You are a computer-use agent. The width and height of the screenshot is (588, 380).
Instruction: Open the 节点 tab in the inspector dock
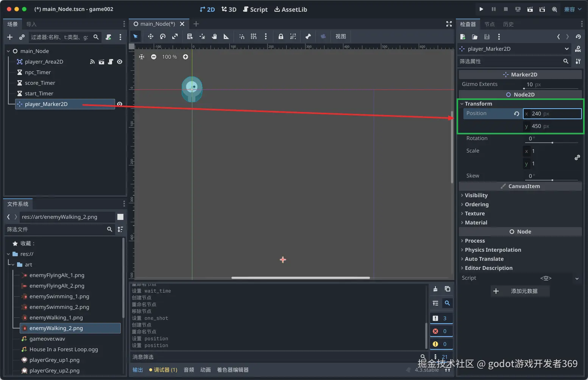click(x=489, y=24)
